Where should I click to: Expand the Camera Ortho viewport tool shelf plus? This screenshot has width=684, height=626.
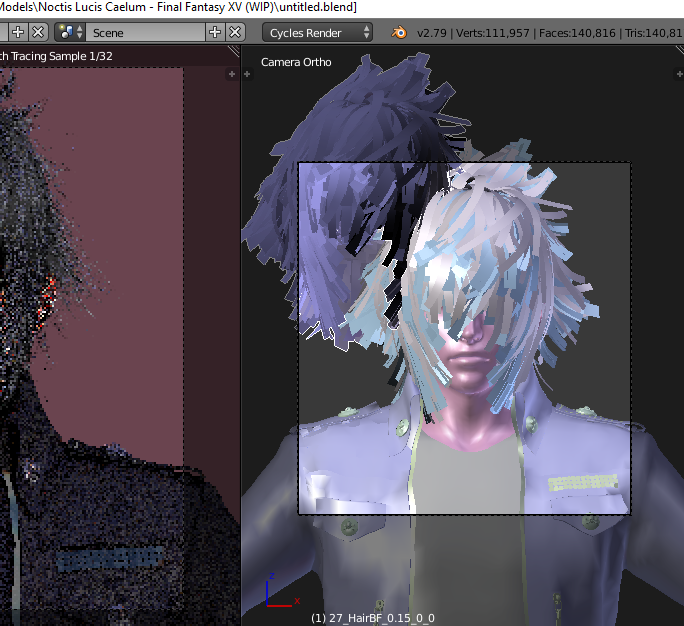click(x=247, y=74)
